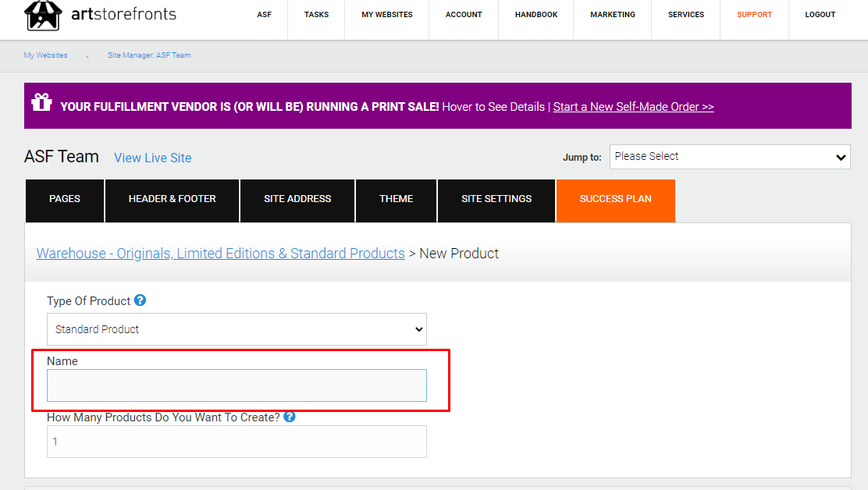Switch to the PAGES tab
The width and height of the screenshot is (868, 490).
coord(65,199)
